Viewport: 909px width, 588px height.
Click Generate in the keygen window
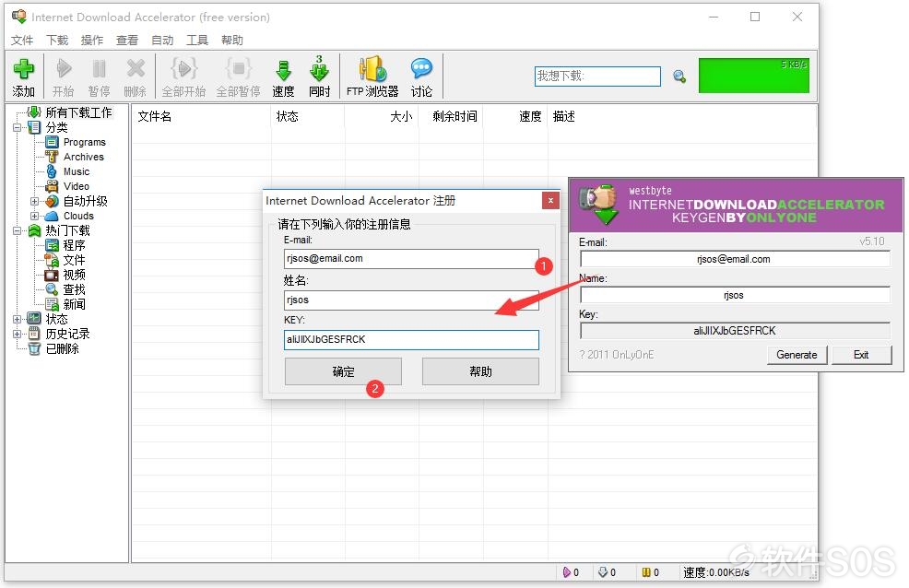(x=797, y=355)
